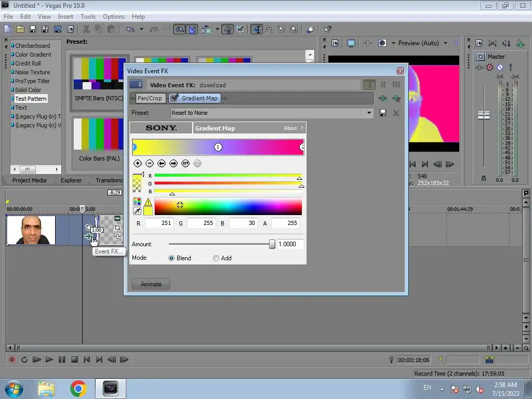Click the Record button in transport bar

(11, 360)
